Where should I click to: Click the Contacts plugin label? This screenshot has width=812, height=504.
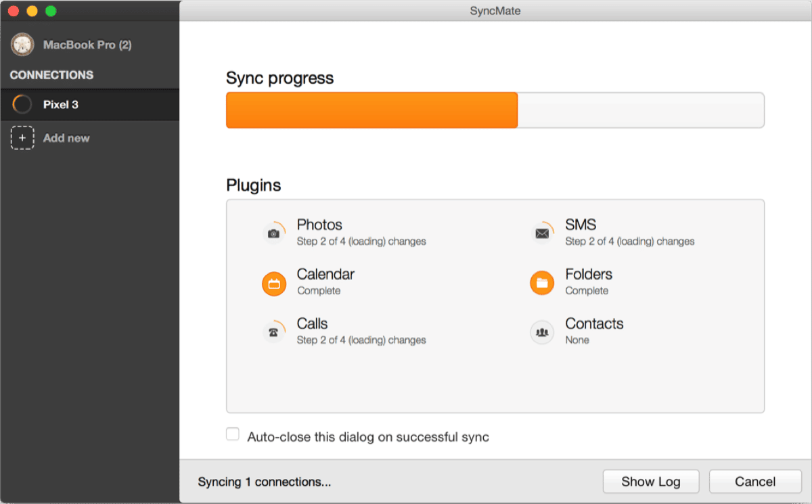(x=594, y=323)
